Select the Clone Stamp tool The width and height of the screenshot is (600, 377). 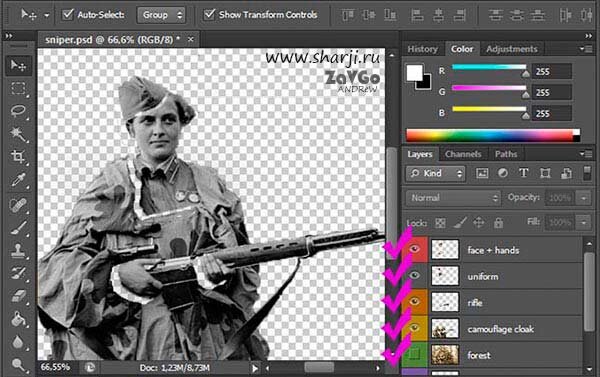(18, 251)
